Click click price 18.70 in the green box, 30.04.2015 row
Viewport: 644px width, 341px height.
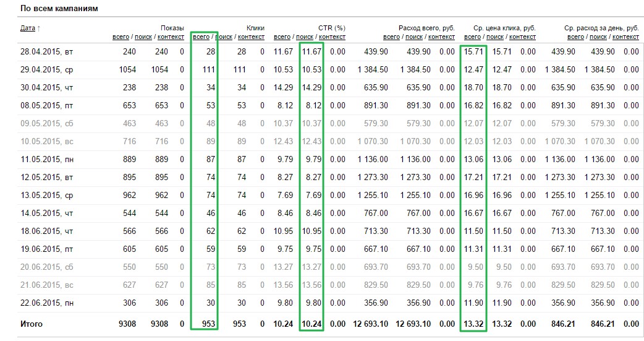click(x=473, y=88)
